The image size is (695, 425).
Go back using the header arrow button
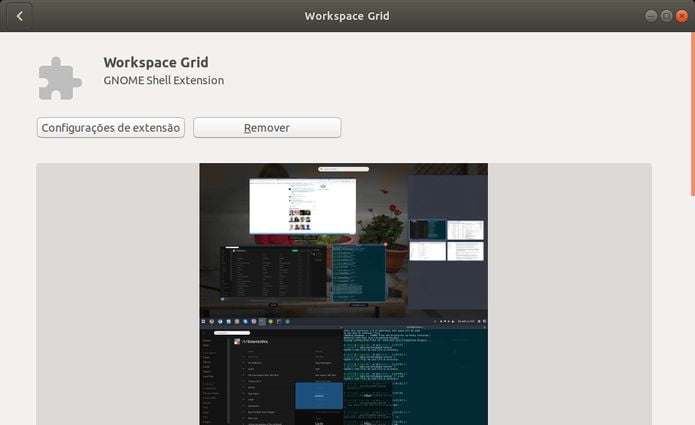click(19, 16)
